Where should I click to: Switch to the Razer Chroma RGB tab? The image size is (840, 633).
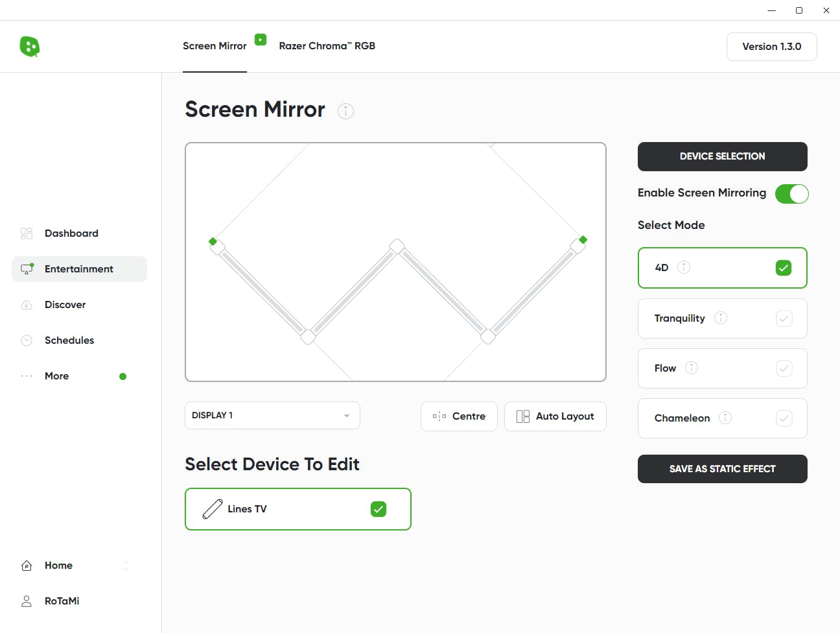(327, 45)
